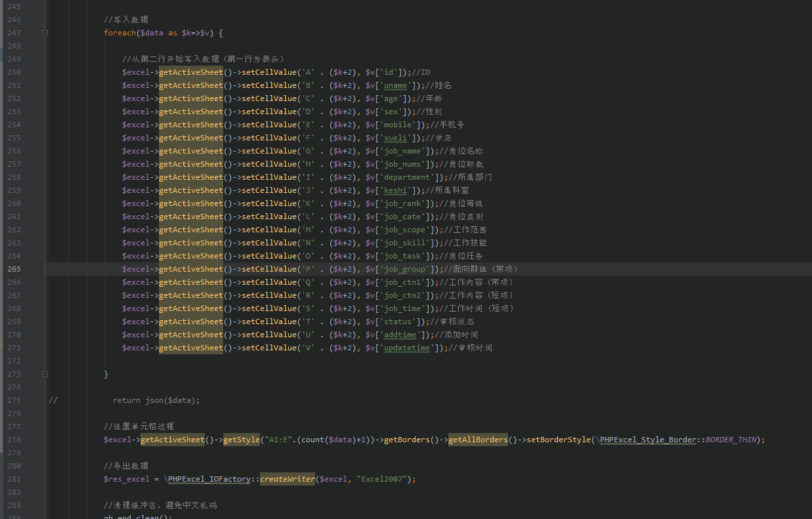
Task: Click the highlighted getStyle method on line 278
Action: pos(241,440)
